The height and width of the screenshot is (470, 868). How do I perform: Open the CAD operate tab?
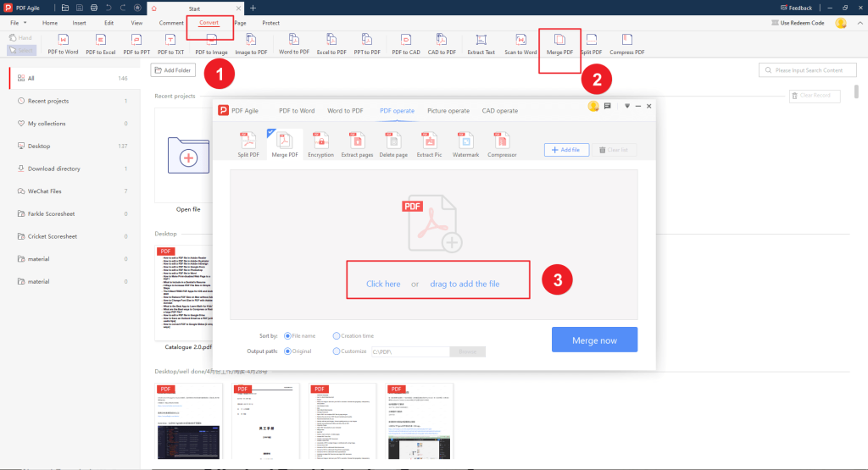click(x=500, y=111)
